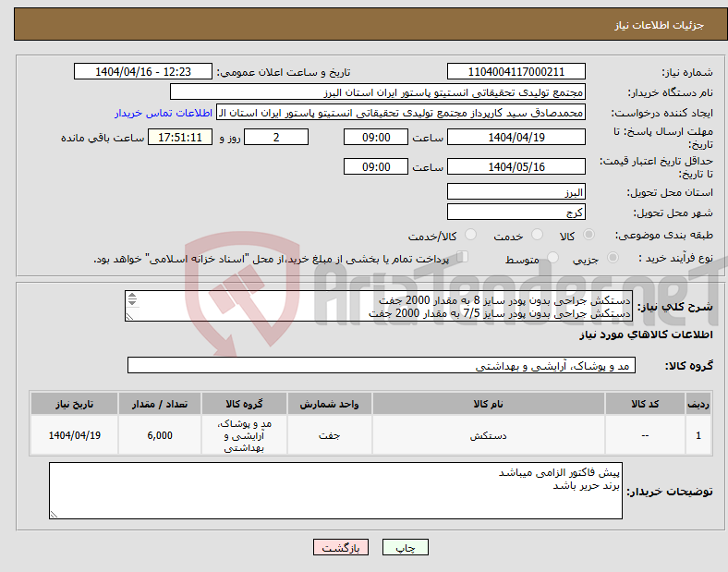Click the گروه کالا column header
Viewport: 728px width, 572px height.
click(x=244, y=404)
